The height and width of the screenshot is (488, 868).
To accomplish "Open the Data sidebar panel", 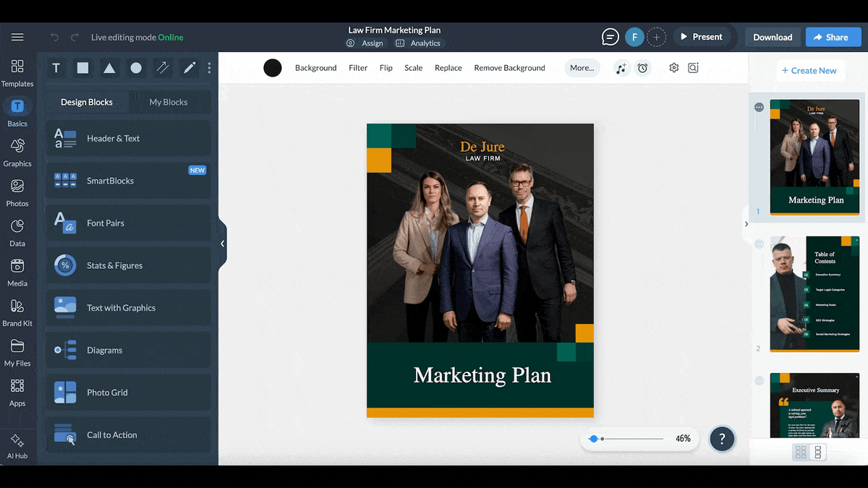I will (17, 233).
